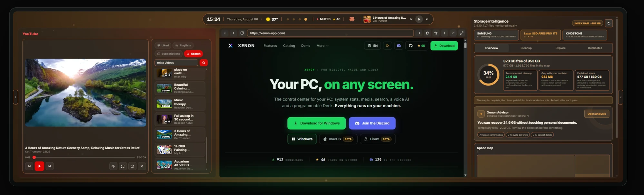Refresh the Storage intelligence panel
This screenshot has width=644, height=195.
coord(609,23)
